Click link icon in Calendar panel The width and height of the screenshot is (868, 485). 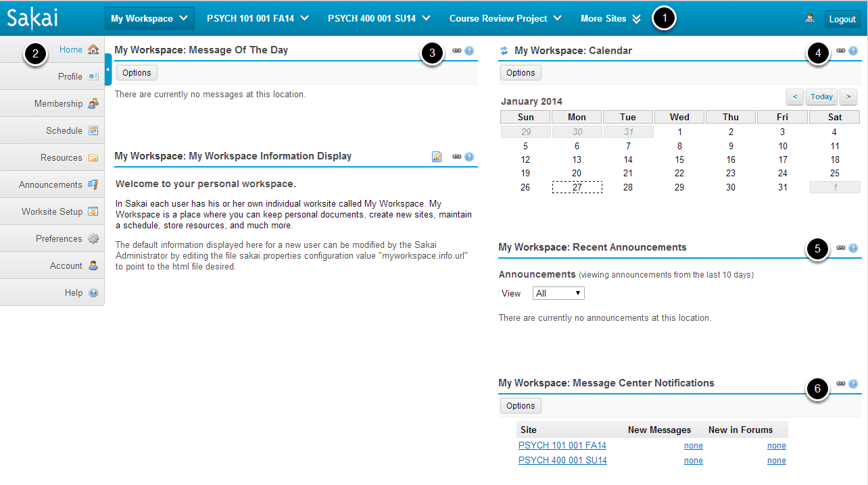point(841,51)
